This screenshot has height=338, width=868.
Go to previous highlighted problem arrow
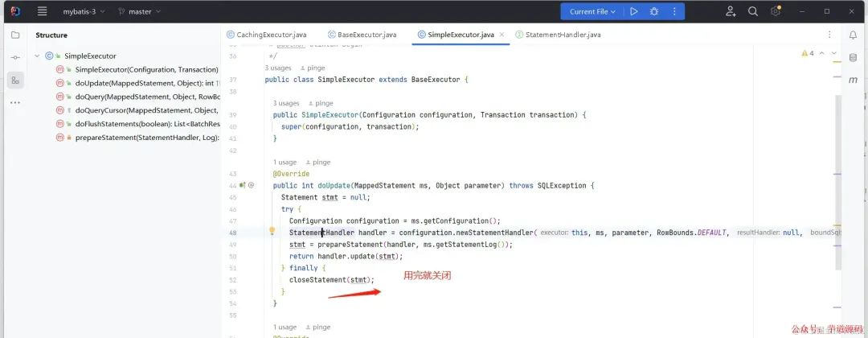821,53
